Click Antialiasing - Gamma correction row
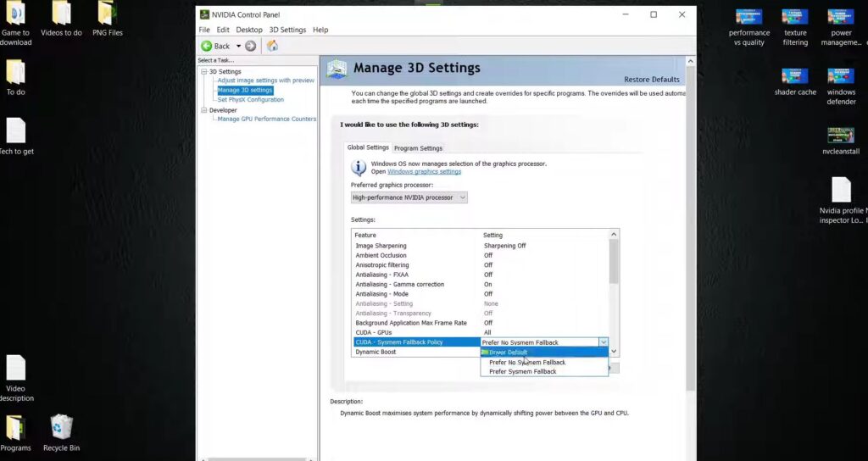868x461 pixels. (481, 285)
